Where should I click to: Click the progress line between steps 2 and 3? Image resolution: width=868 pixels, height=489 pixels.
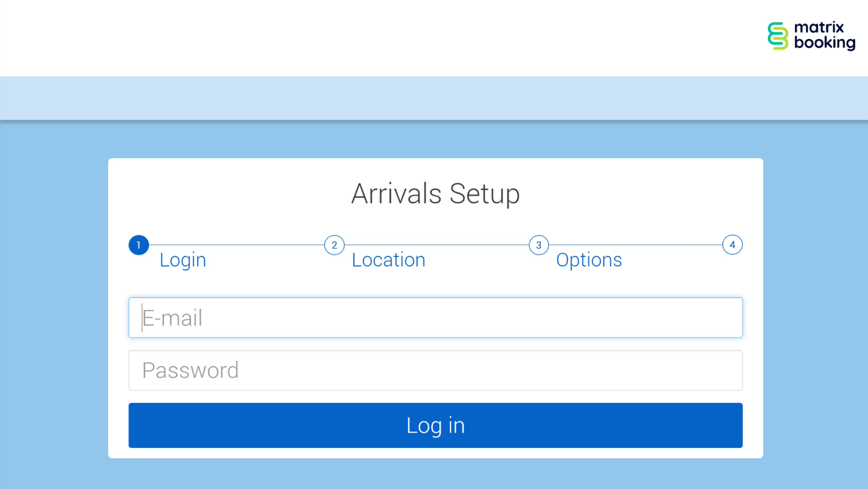(436, 245)
